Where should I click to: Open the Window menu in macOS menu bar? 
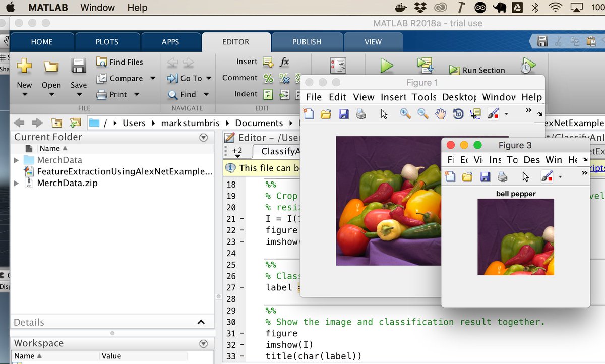tap(97, 8)
